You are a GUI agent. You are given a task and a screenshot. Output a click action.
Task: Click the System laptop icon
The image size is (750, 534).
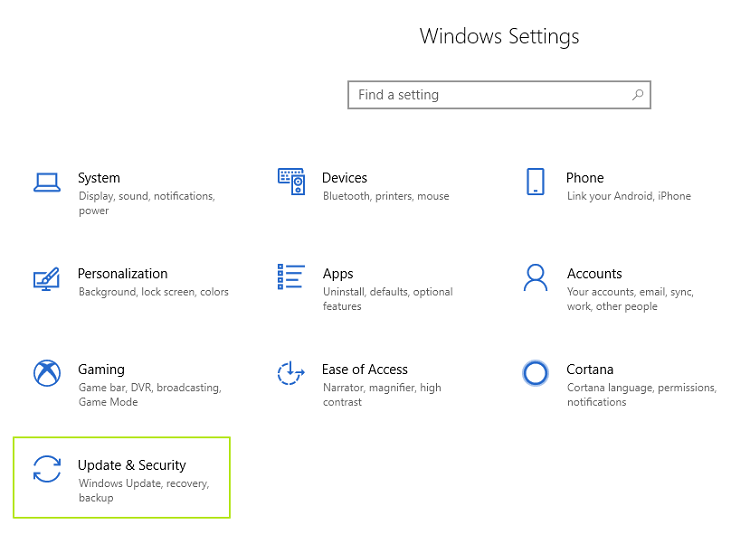(47, 182)
